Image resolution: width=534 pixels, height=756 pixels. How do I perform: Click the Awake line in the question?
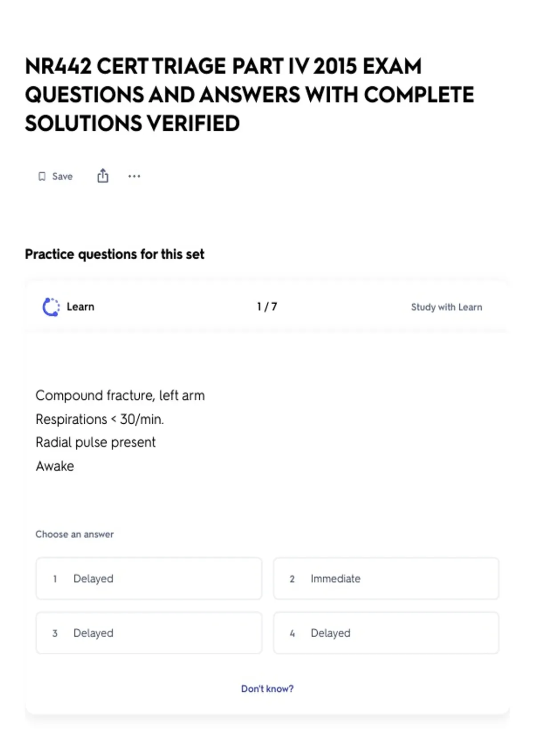pos(55,466)
